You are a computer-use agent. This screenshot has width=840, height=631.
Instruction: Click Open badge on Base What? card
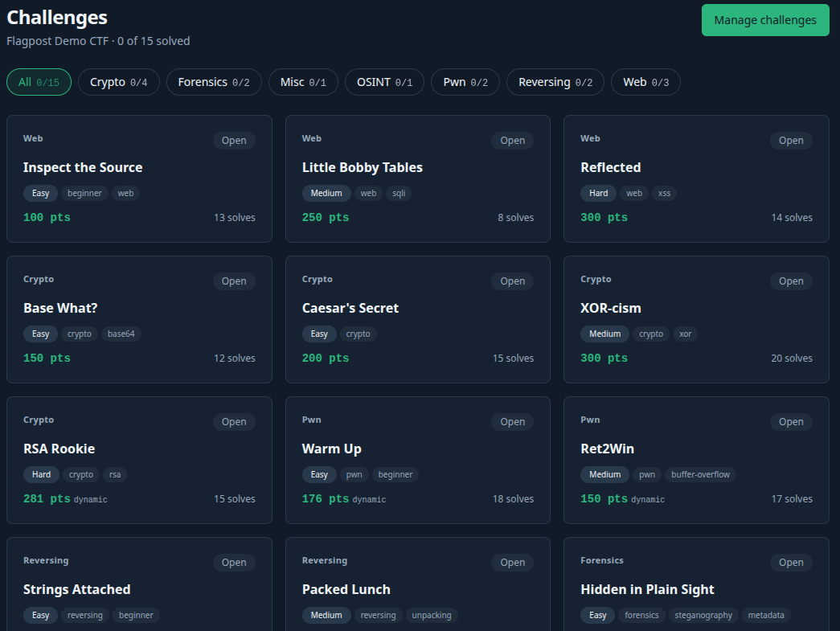[x=234, y=281]
